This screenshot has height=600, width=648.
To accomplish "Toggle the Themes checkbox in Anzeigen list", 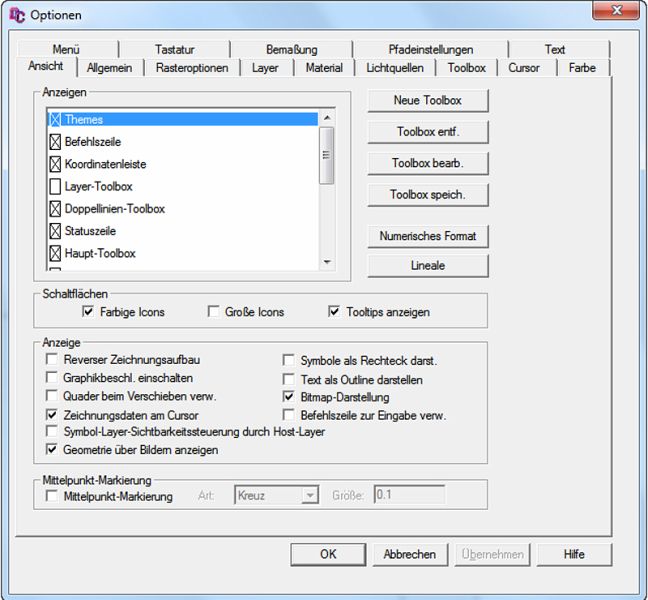I will 56,120.
